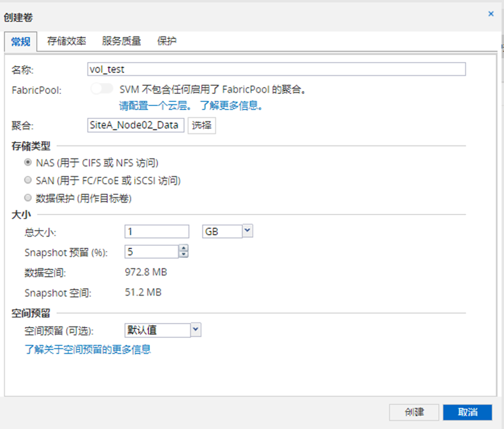The width and height of the screenshot is (504, 429).
Task: Open the 存储效率 tab
Action: pyautogui.click(x=67, y=41)
